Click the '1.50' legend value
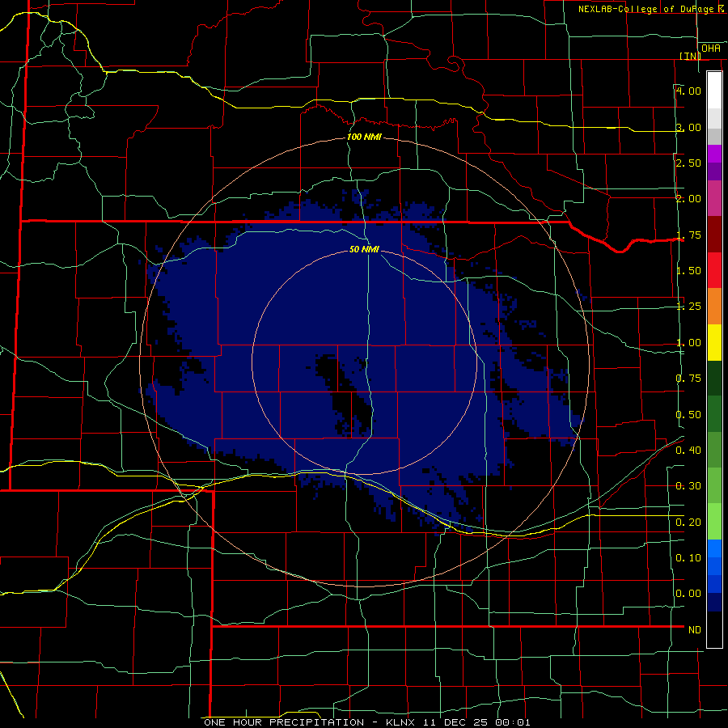 coord(688,271)
